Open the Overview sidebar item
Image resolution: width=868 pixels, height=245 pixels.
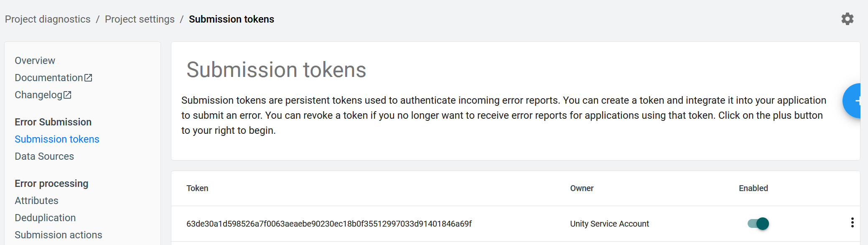(35, 61)
